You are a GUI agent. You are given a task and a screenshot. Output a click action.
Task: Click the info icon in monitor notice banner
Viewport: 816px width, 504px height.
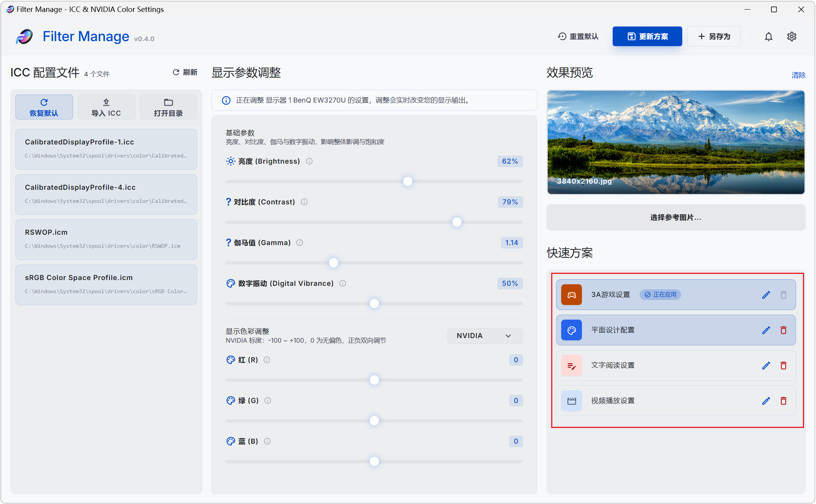coord(226,100)
